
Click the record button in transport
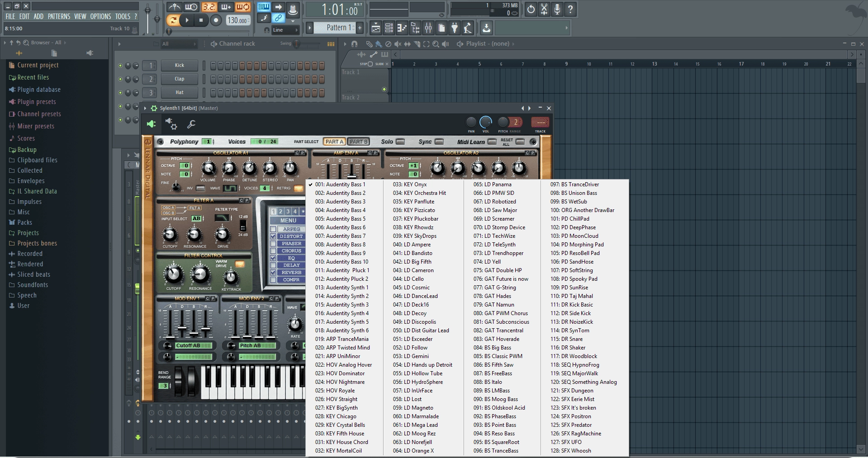216,20
